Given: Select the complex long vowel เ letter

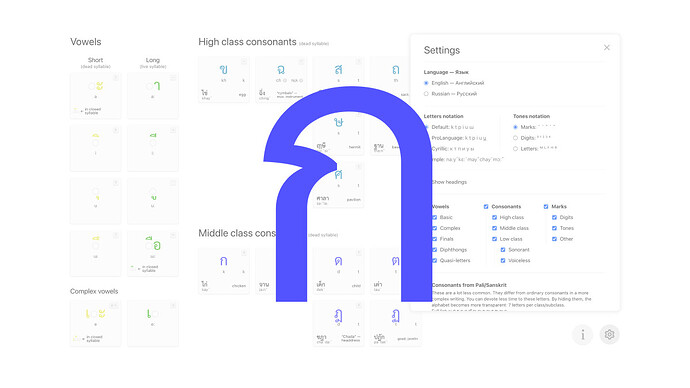Looking at the screenshot, I should click(x=149, y=313).
